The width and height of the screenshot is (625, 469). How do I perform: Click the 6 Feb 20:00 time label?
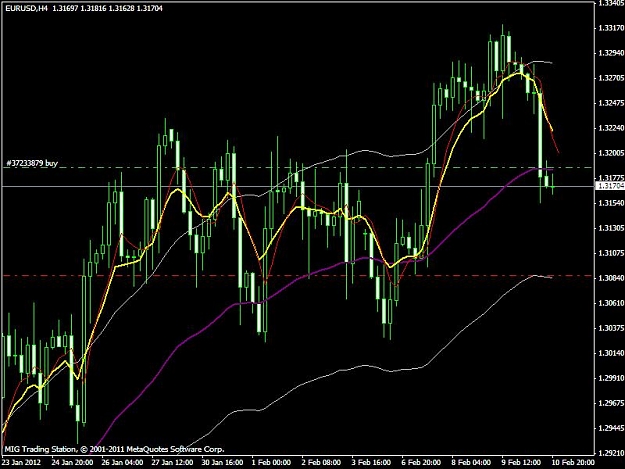(422, 463)
